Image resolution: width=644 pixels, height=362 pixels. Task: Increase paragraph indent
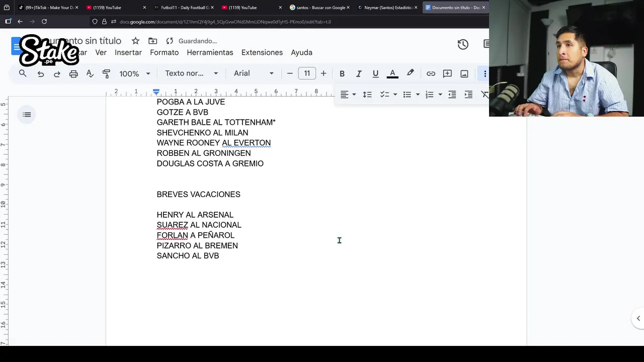[x=468, y=95]
